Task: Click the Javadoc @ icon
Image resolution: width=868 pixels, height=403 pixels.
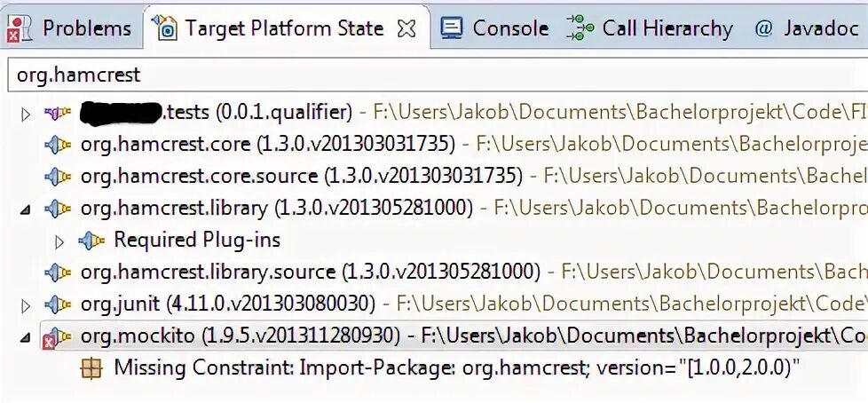Action: tap(763, 28)
